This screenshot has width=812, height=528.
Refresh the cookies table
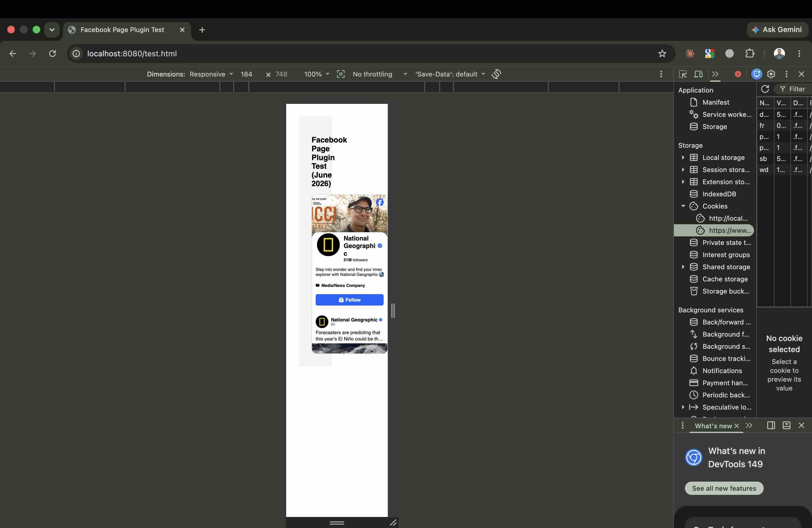[765, 89]
